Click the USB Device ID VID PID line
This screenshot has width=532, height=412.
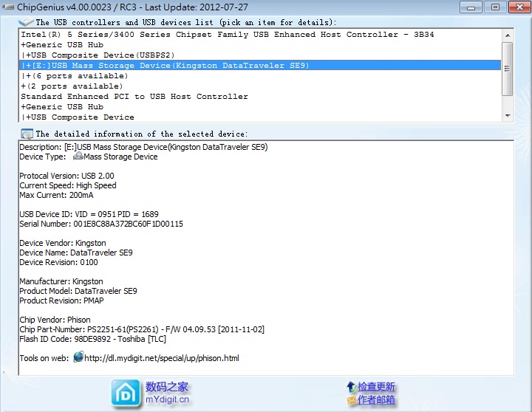tap(89, 214)
